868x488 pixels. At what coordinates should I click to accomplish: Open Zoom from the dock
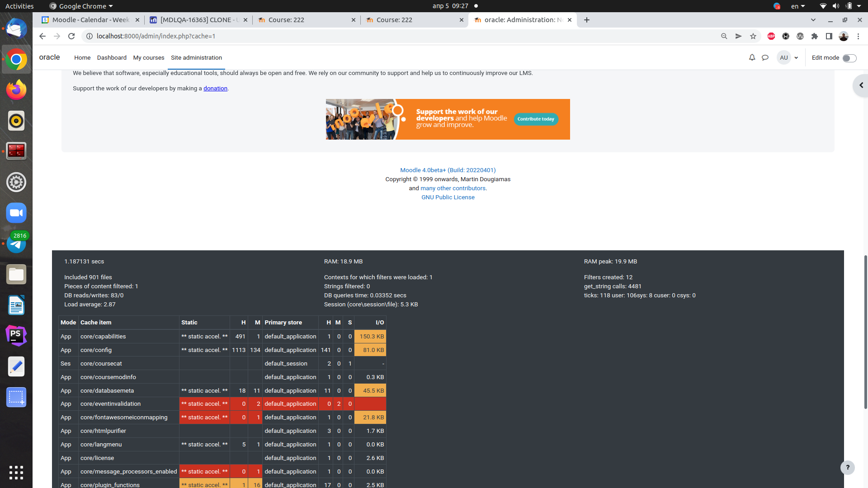16,213
